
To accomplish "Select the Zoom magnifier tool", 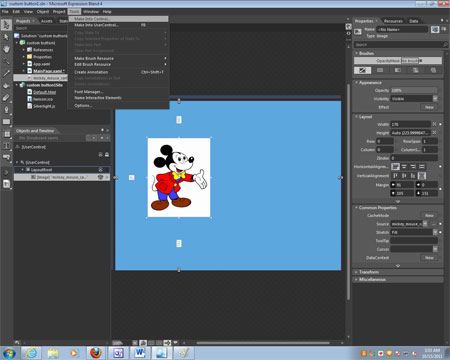I will tap(6, 61).
